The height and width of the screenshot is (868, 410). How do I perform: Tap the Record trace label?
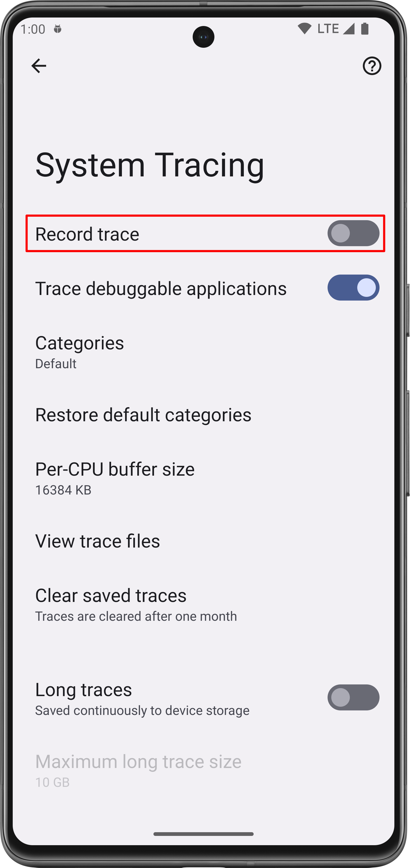87,234
